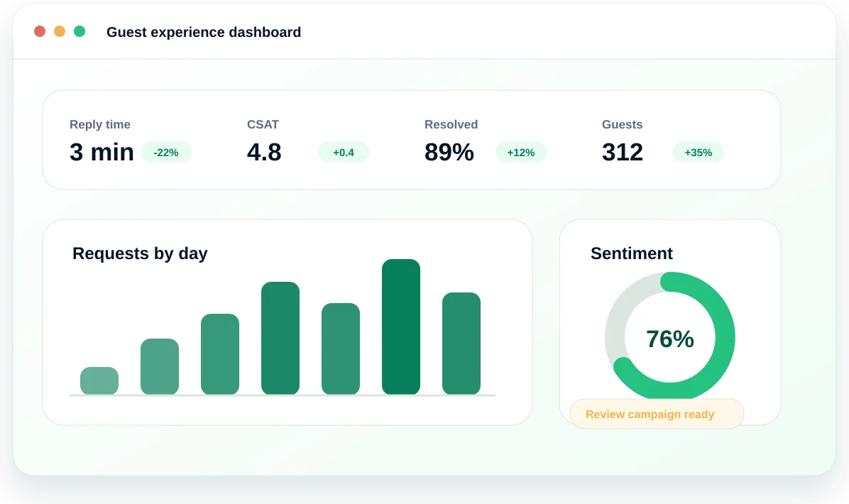The image size is (849, 504).
Task: Click the CSAT label
Action: (x=263, y=124)
